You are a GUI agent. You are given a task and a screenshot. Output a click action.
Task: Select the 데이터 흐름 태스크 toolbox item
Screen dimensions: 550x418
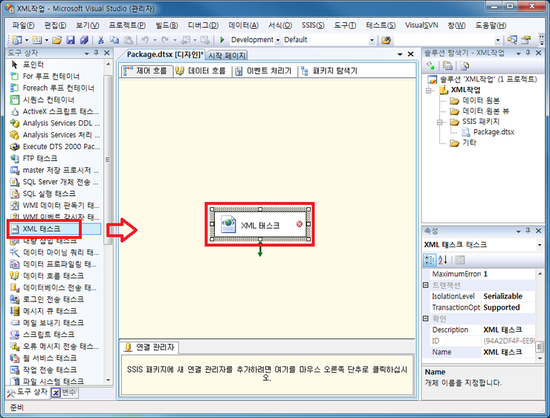pyautogui.click(x=54, y=276)
